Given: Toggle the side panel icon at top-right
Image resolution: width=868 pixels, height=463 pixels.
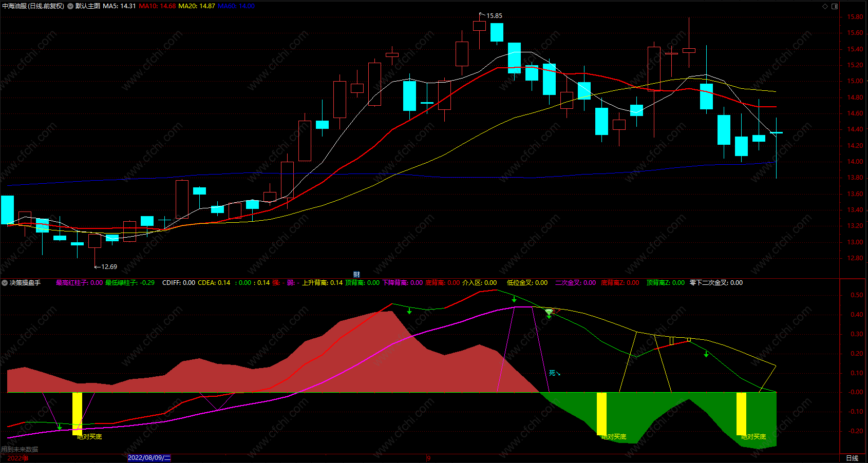Looking at the screenshot, I should tap(835, 6).
